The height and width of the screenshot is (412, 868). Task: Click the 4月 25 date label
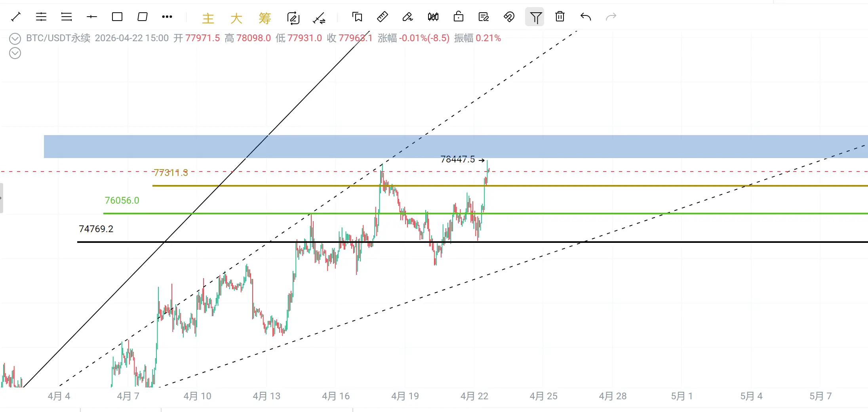point(544,396)
